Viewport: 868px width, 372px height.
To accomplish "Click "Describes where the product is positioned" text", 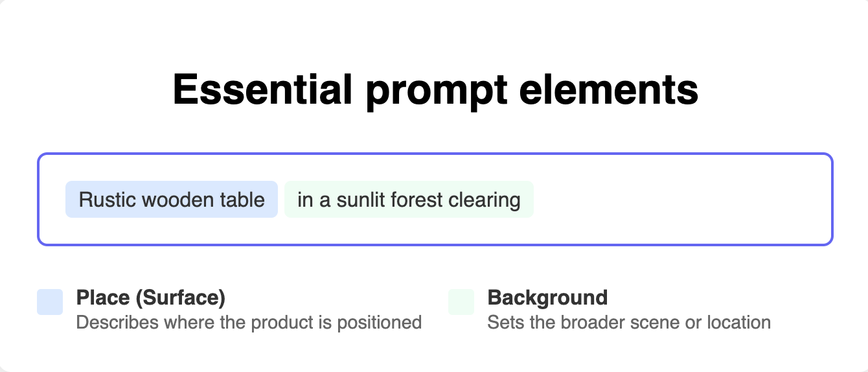I will tap(249, 322).
